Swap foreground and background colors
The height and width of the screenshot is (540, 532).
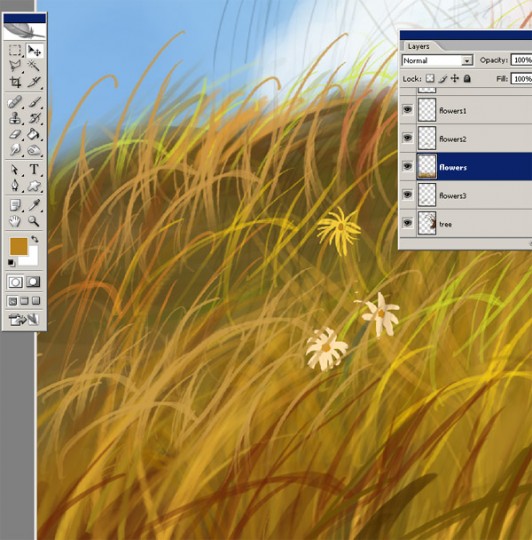tap(35, 238)
